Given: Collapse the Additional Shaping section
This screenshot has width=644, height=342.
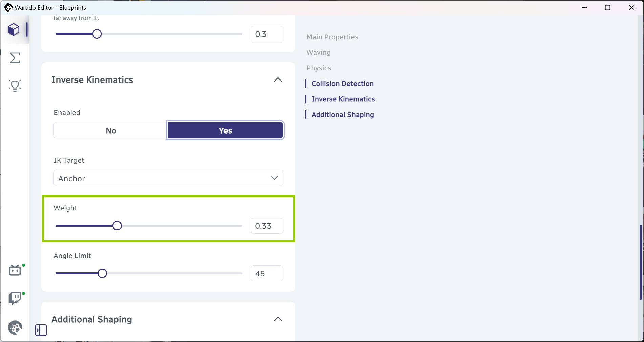Looking at the screenshot, I should [278, 319].
